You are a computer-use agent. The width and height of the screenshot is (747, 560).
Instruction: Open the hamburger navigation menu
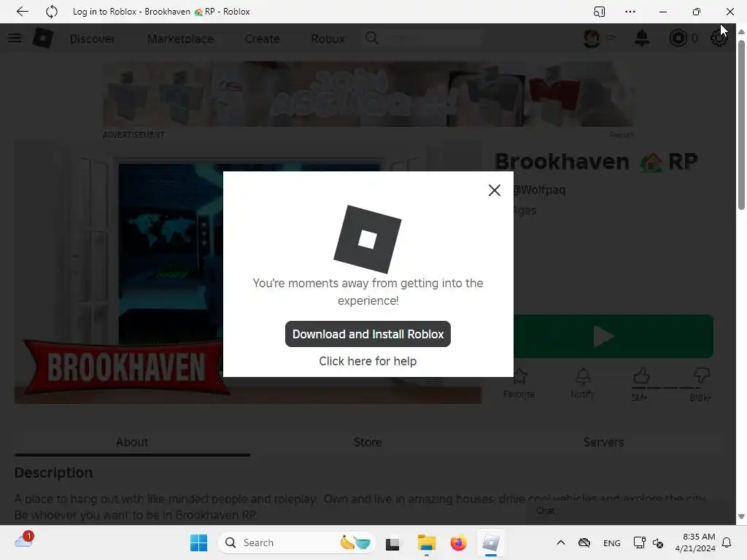(15, 38)
